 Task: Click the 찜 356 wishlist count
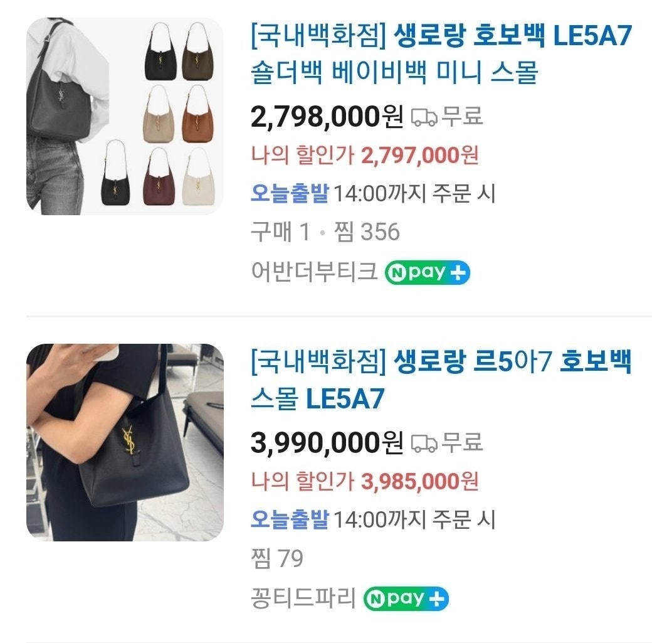pyautogui.click(x=367, y=232)
